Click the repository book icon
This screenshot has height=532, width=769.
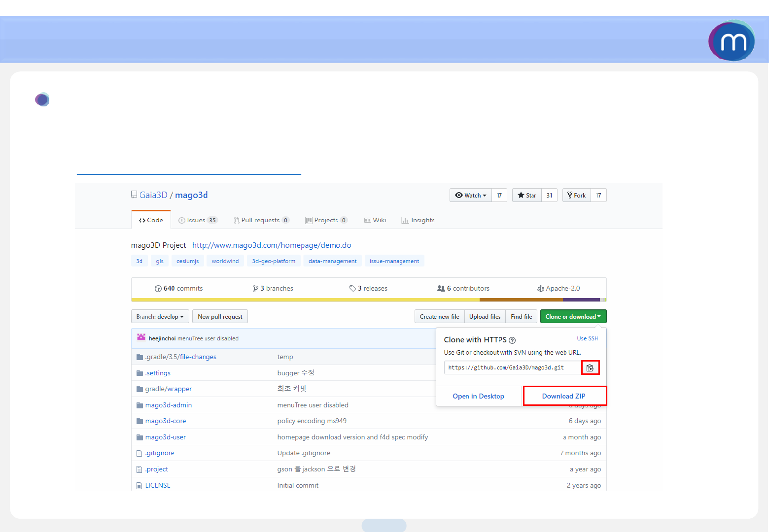[x=134, y=195]
